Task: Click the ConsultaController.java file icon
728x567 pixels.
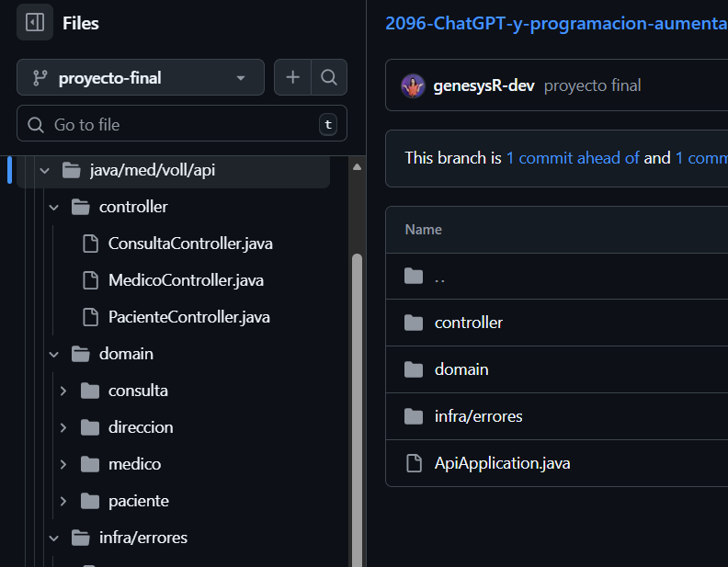Action: coord(90,244)
